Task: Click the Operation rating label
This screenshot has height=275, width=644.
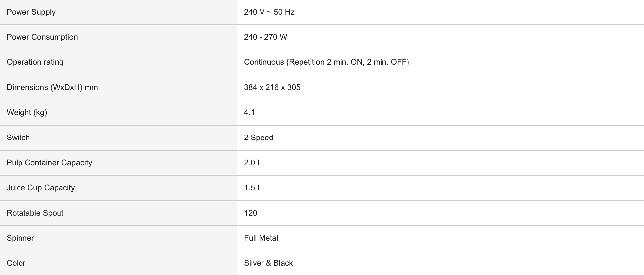Action: pyautogui.click(x=35, y=62)
